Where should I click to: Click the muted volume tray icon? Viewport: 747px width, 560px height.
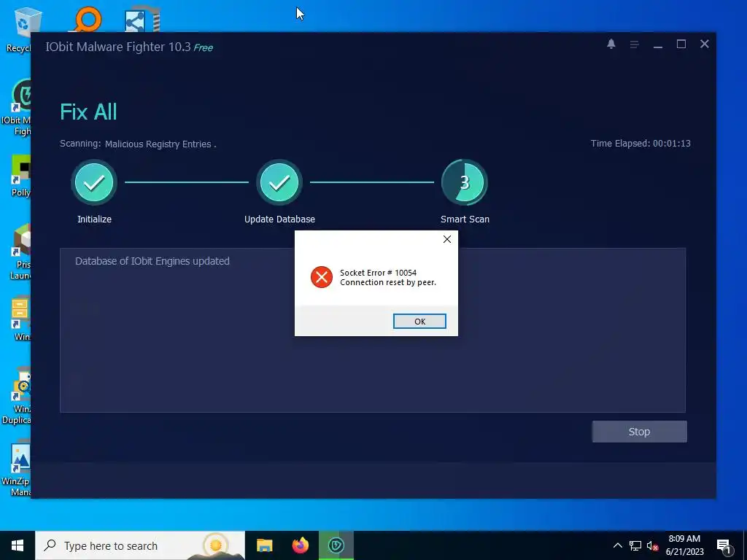pyautogui.click(x=652, y=545)
